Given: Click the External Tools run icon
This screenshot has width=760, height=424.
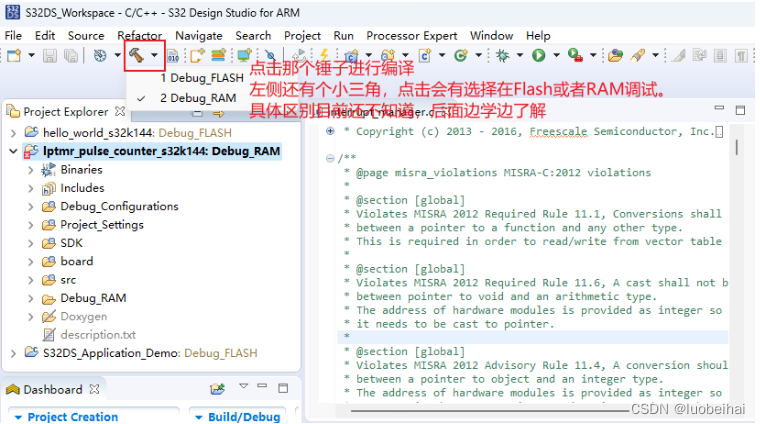Looking at the screenshot, I should tap(575, 56).
